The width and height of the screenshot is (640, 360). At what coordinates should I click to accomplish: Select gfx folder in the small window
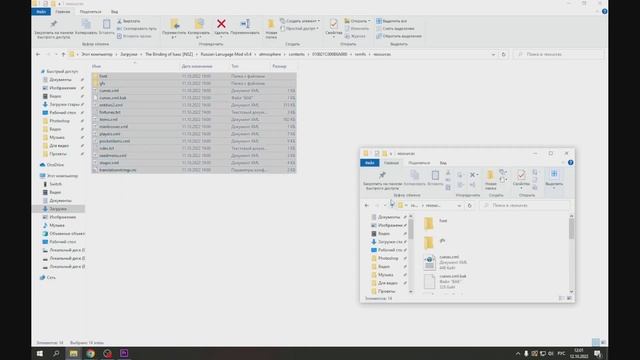pos(435,242)
